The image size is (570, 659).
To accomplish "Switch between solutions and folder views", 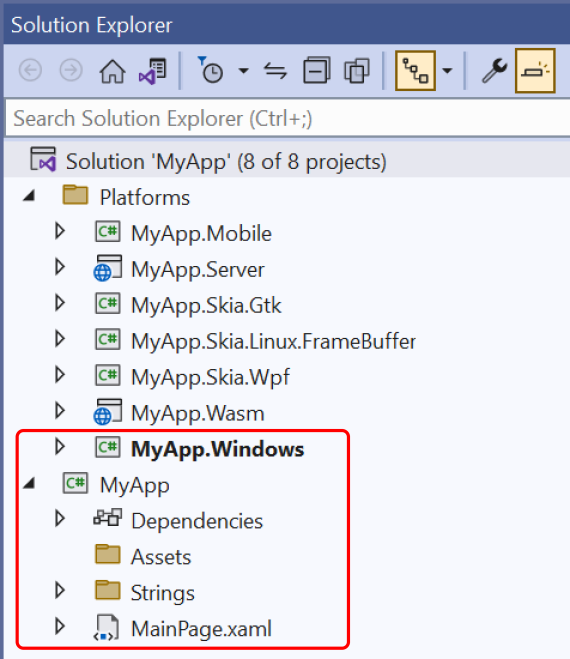I will pyautogui.click(x=153, y=71).
